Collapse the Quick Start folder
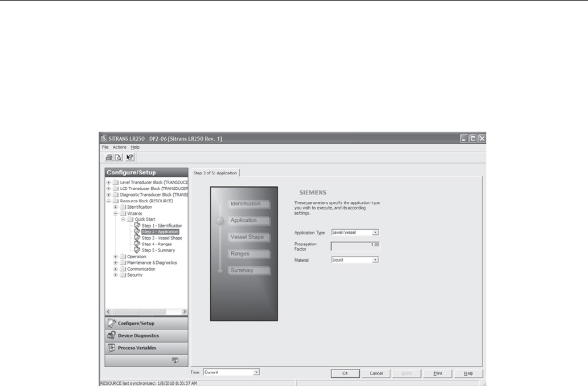This screenshot has height=386, width=588. [123, 219]
